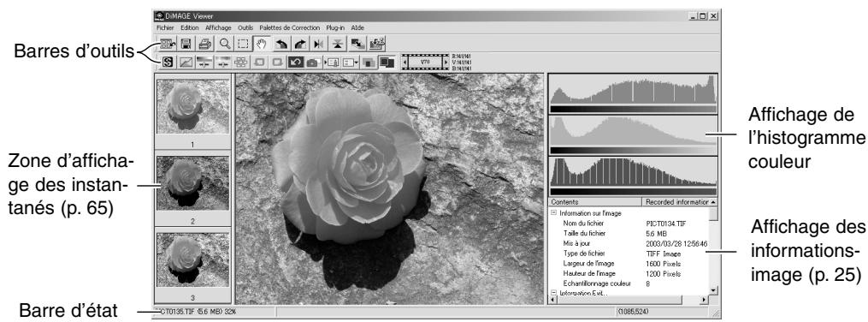868x322 pixels.
Task: Grab the info panel vertical scrollbar thumb
Action: pos(713,213)
